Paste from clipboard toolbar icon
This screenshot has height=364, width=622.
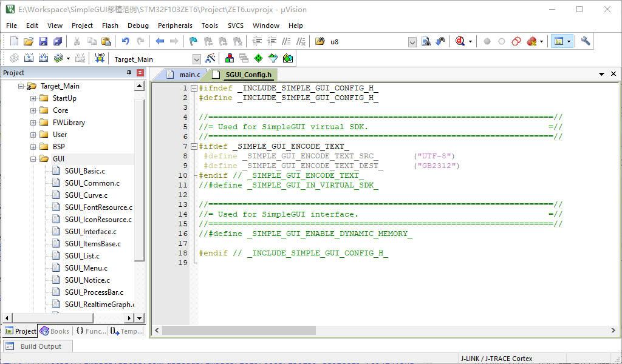106,41
